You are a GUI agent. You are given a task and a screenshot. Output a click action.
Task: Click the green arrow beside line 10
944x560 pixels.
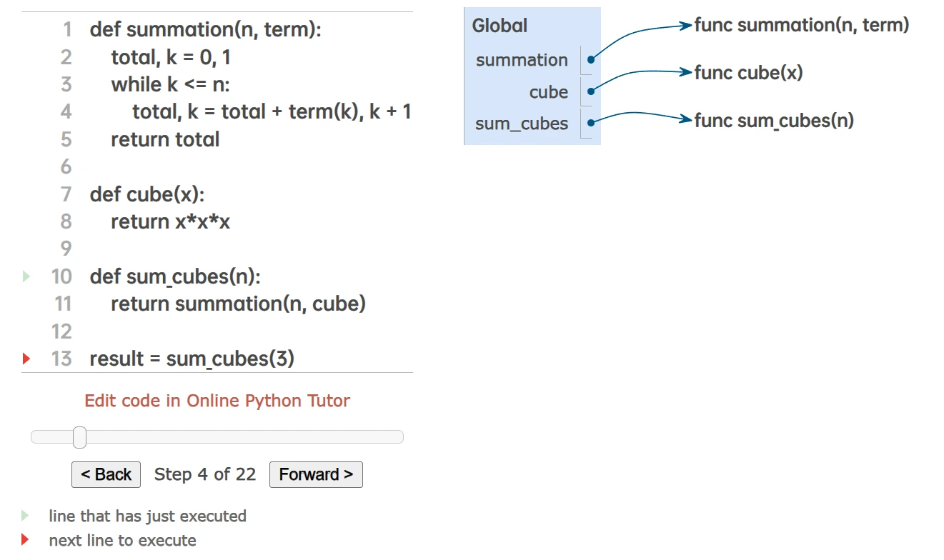click(x=26, y=276)
